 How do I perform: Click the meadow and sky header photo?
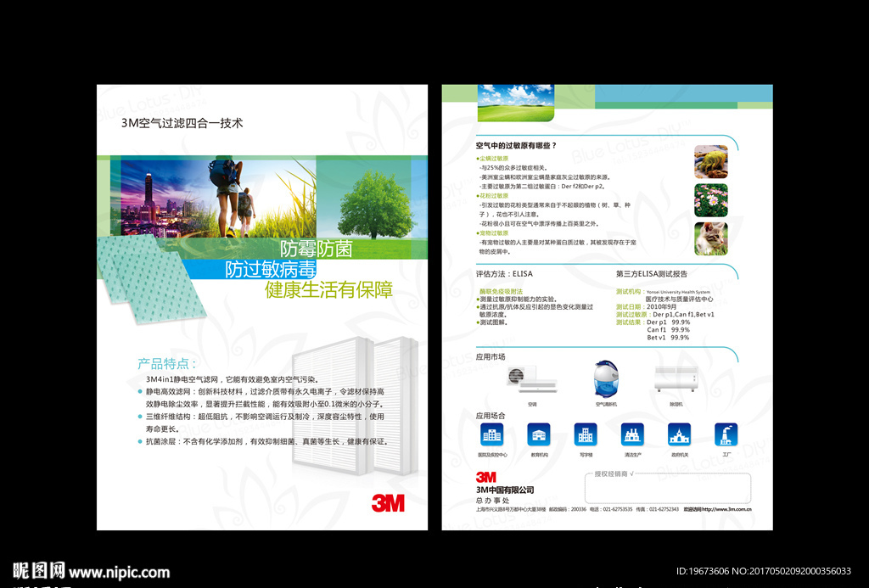[516, 103]
